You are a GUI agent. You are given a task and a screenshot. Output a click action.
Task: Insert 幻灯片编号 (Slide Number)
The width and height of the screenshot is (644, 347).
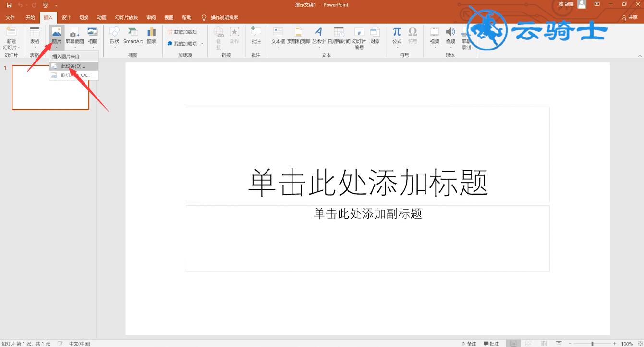tap(359, 38)
